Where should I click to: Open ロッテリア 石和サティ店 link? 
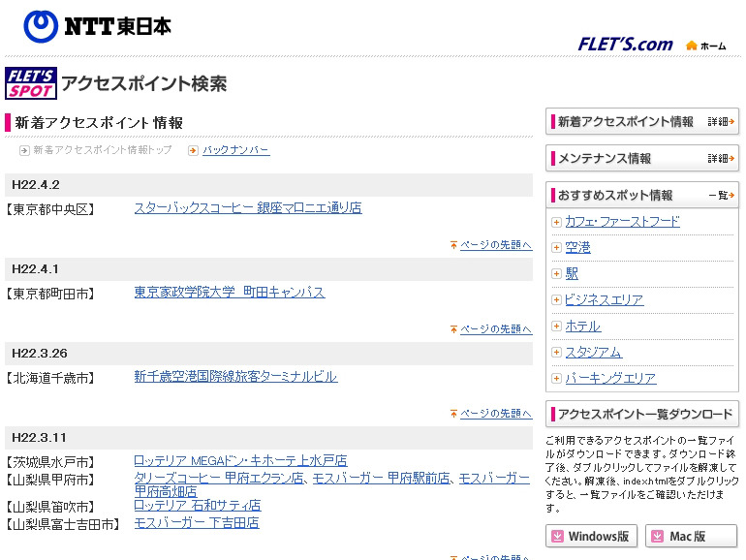pos(198,506)
